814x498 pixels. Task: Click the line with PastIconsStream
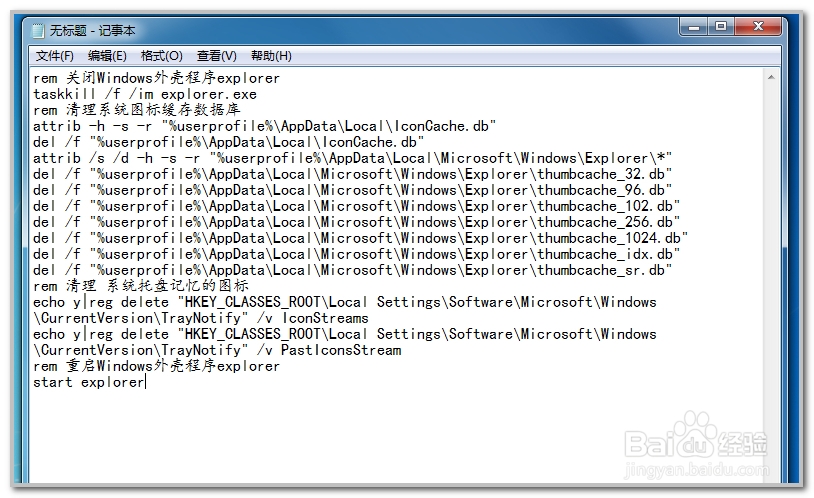pyautogui.click(x=345, y=342)
